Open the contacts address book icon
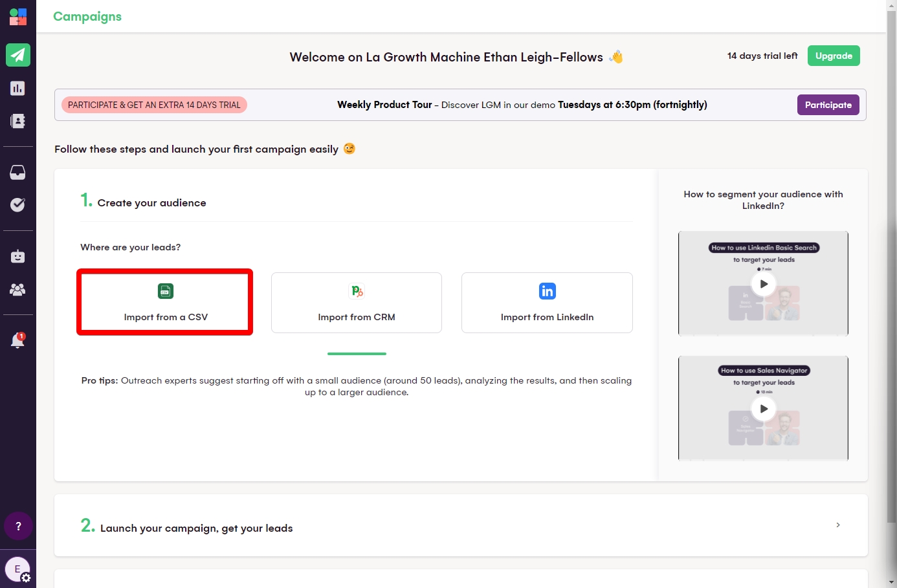Image resolution: width=897 pixels, height=588 pixels. pos(18,121)
